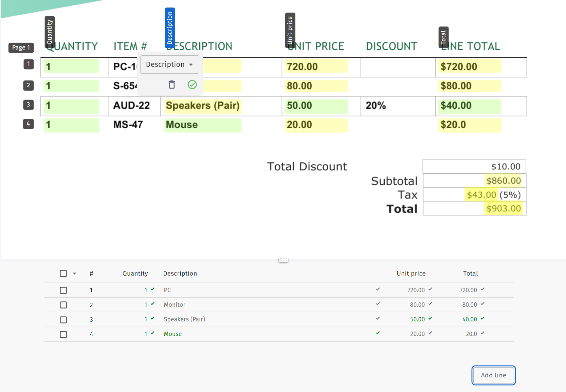Expand the arrow next to header checkbox
The height and width of the screenshot is (392, 566).
click(x=74, y=274)
